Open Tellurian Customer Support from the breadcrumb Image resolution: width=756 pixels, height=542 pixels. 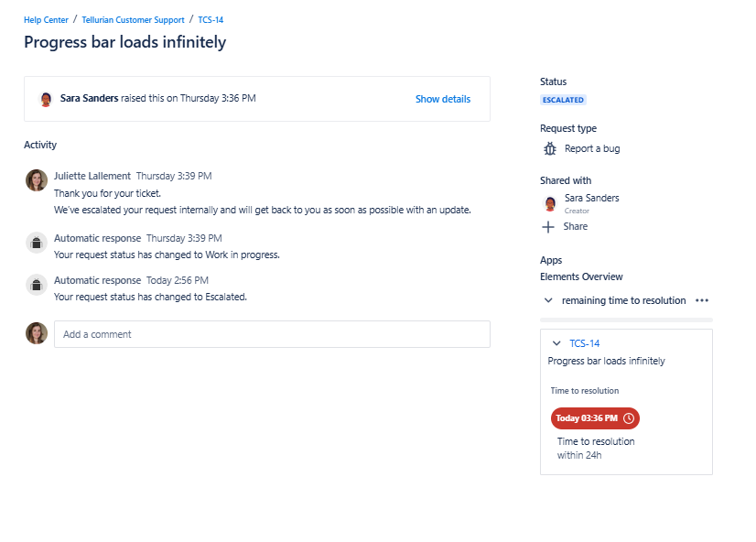pos(133,19)
